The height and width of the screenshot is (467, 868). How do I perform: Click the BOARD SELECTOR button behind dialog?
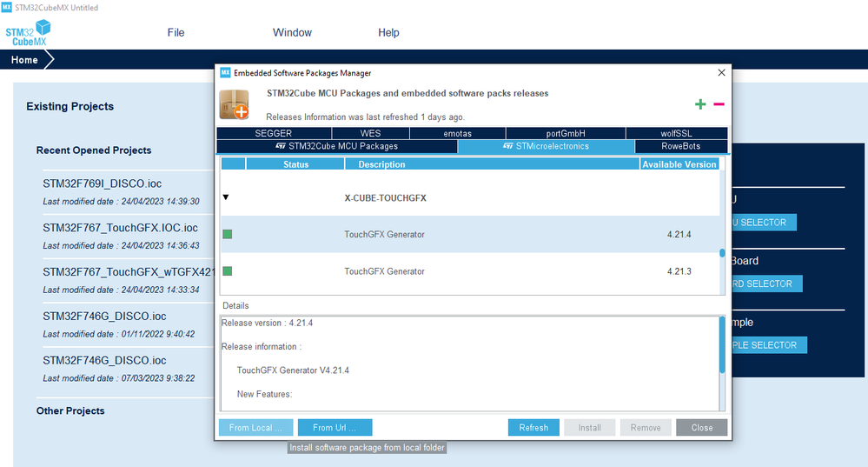pos(766,284)
